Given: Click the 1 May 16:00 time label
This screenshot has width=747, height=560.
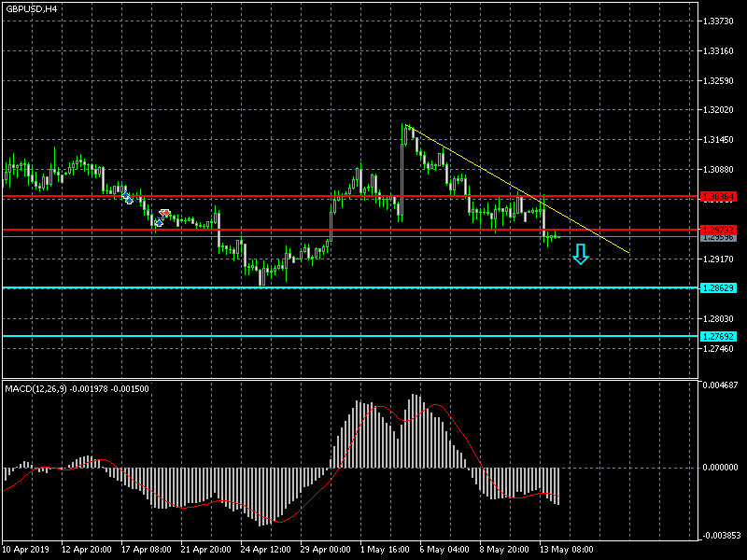Looking at the screenshot, I should [384, 550].
